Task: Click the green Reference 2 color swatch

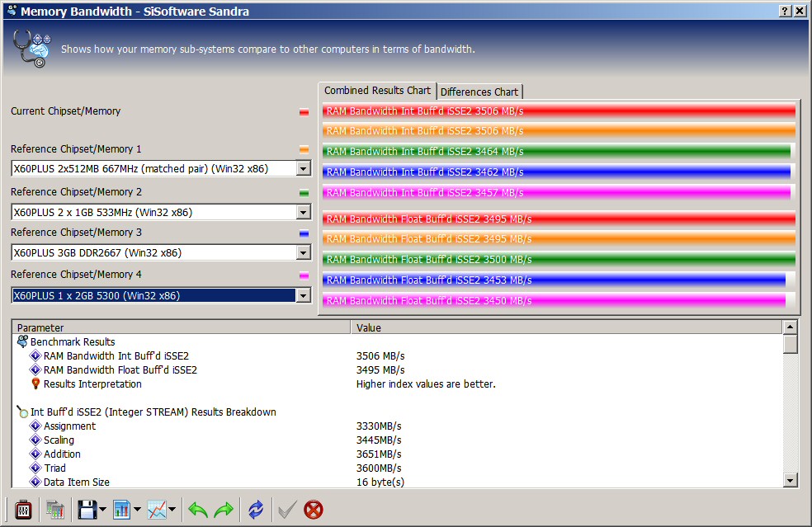Action: (304, 193)
